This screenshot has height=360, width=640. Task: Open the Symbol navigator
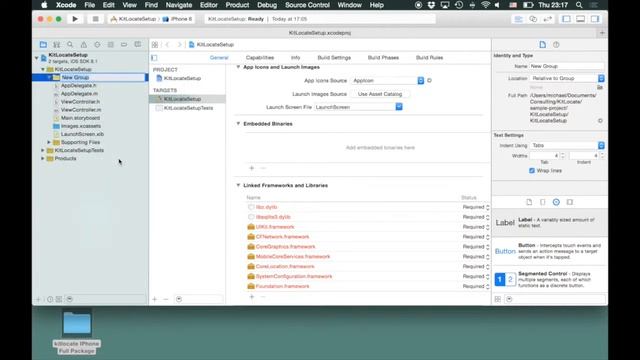coord(57,44)
